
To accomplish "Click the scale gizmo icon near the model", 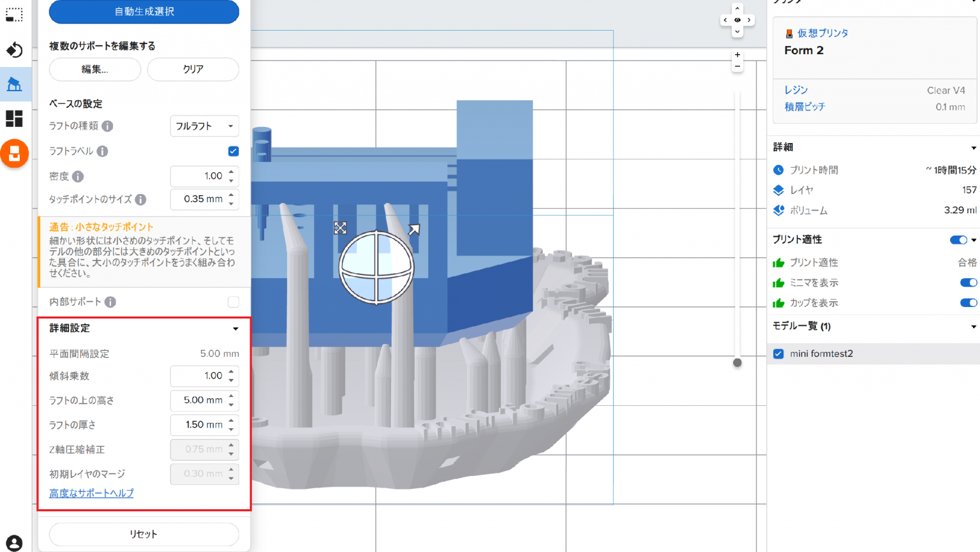I will tap(340, 228).
